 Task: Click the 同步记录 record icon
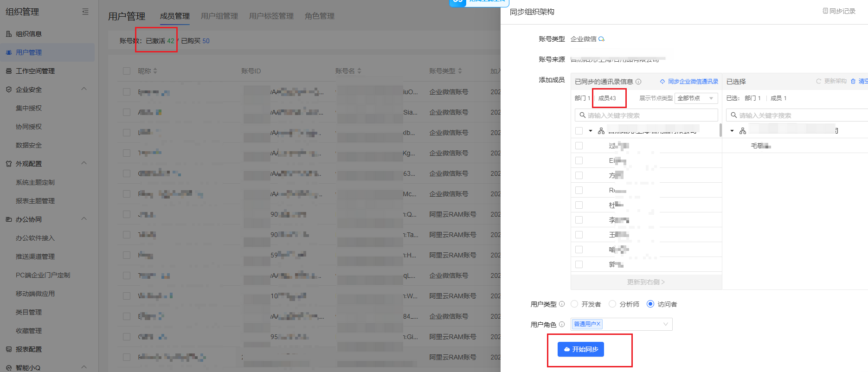[x=825, y=11]
